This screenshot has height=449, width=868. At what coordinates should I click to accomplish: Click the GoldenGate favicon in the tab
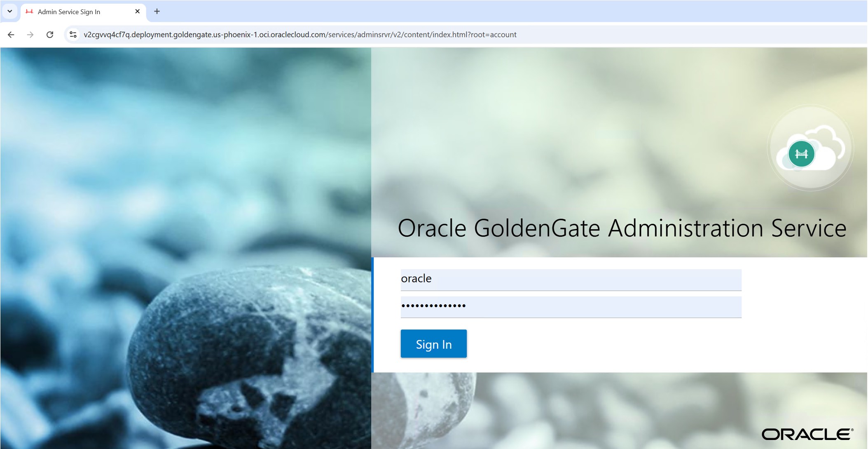(x=29, y=12)
